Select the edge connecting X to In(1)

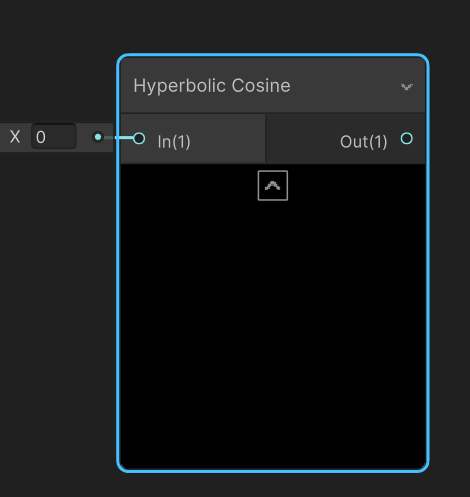pyautogui.click(x=119, y=137)
